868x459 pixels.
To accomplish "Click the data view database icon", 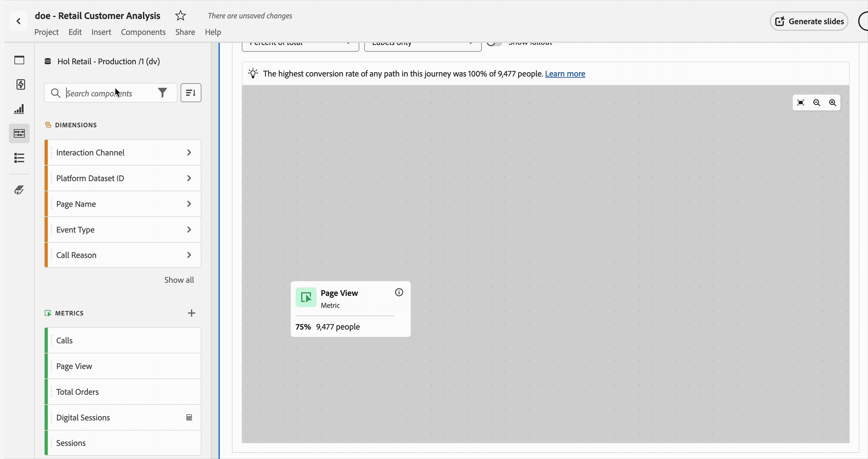I will coord(48,61).
